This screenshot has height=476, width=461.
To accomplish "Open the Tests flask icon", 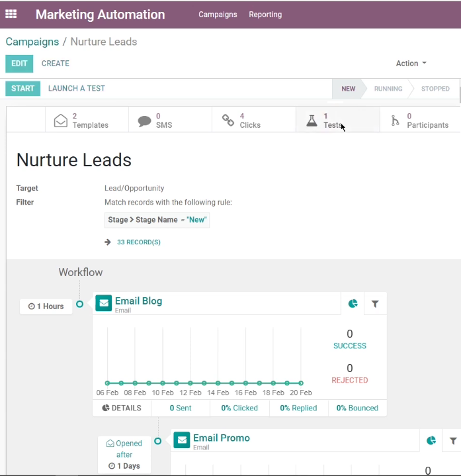I will tap(312, 120).
